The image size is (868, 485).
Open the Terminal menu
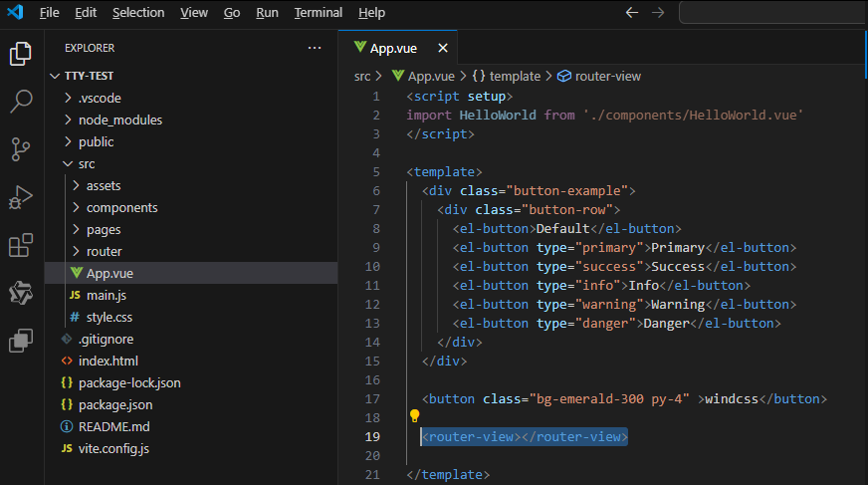click(318, 12)
